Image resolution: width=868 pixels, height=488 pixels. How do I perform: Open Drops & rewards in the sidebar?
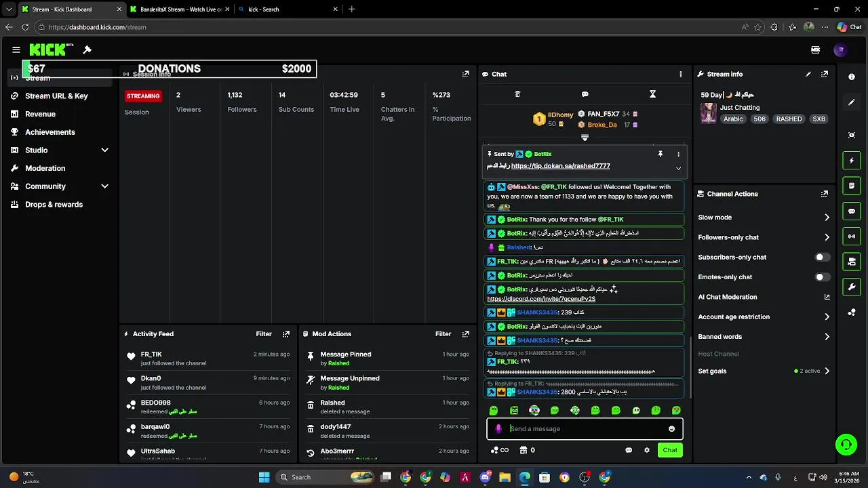[x=54, y=205]
